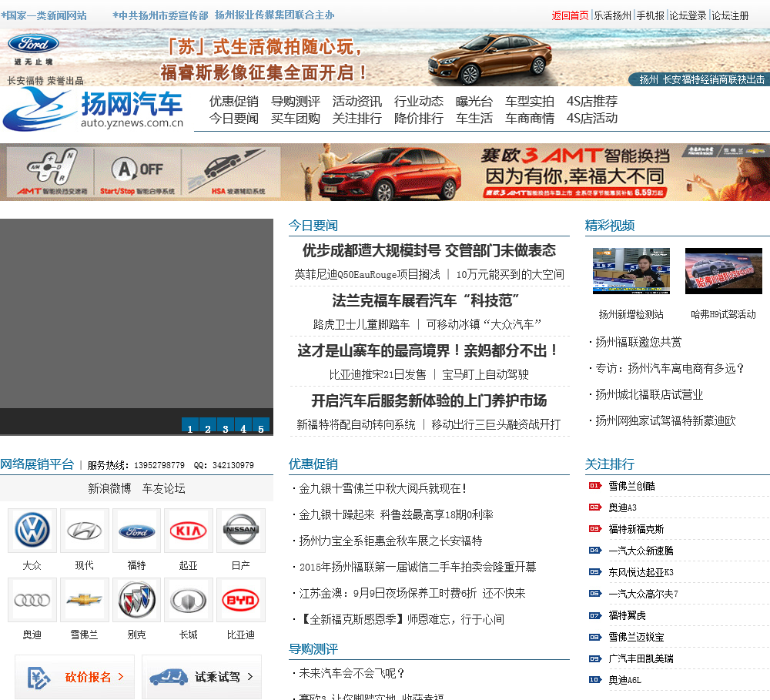The height and width of the screenshot is (700, 770).
Task: Open 未来汽车会不会飞呢？ article
Action: pos(352,674)
